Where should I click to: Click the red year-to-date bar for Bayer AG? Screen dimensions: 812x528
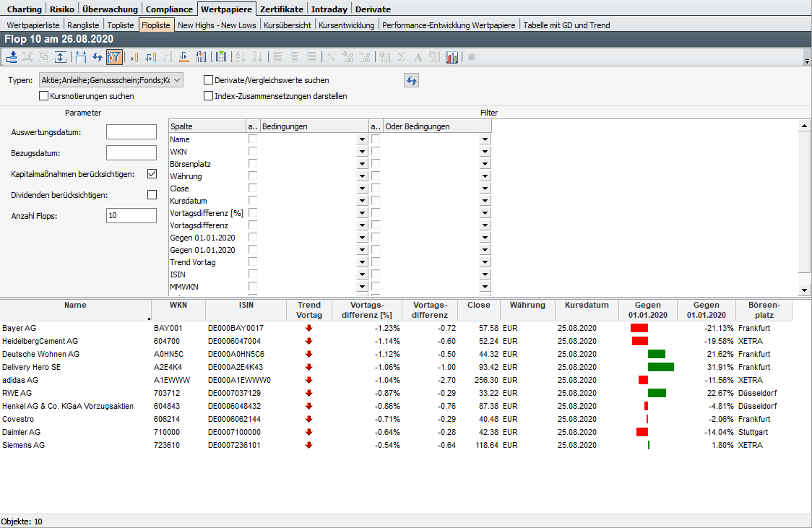tap(639, 328)
